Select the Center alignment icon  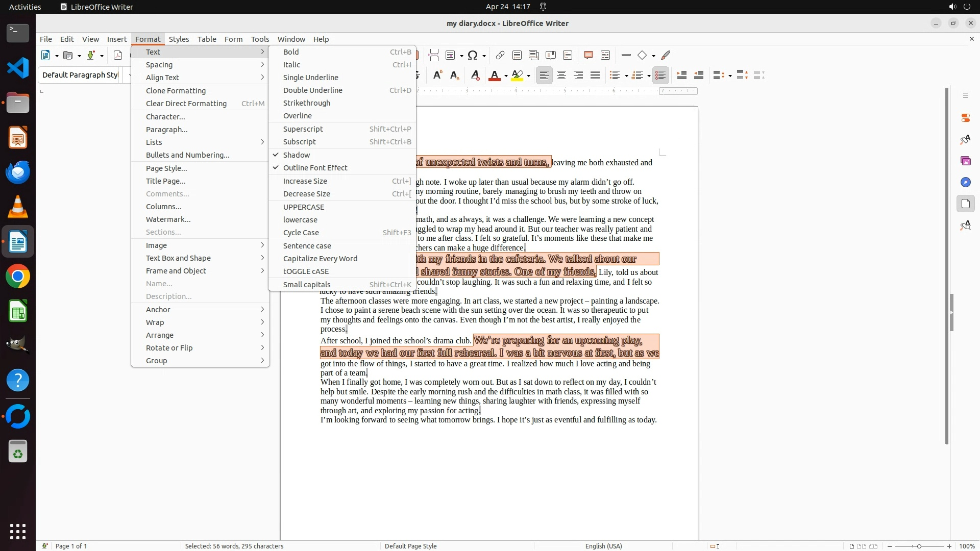coord(561,76)
